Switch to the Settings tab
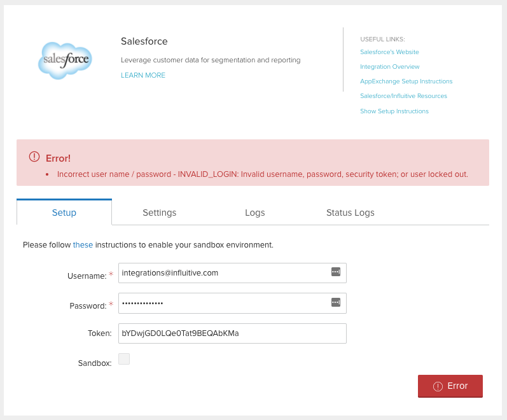 [160, 213]
